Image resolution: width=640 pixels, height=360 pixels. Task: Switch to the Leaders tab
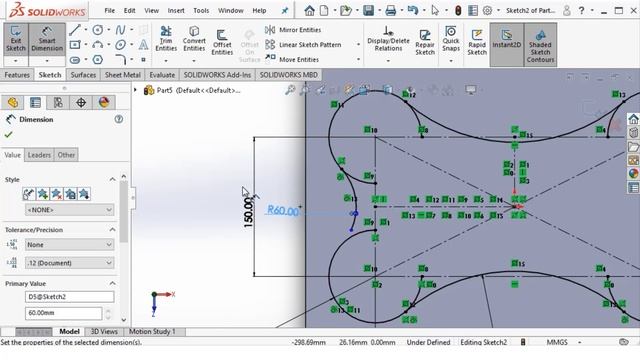[39, 155]
